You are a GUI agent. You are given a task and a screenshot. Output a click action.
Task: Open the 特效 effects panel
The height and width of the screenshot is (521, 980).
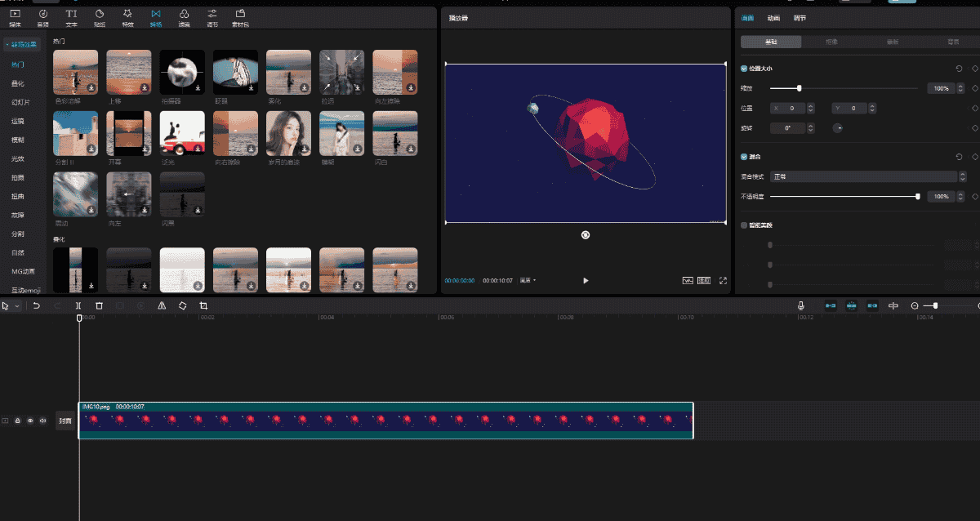click(x=127, y=16)
